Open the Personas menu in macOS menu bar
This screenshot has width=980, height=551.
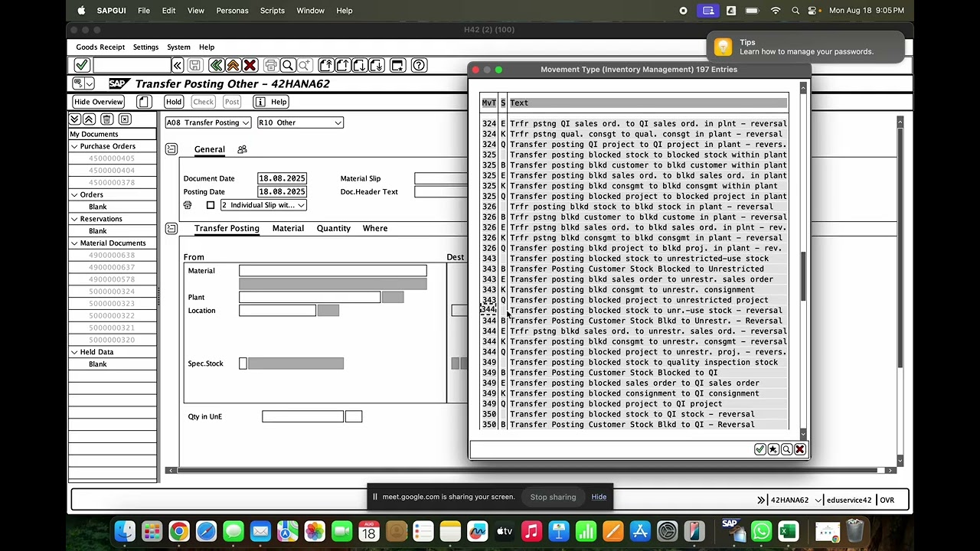click(x=232, y=11)
